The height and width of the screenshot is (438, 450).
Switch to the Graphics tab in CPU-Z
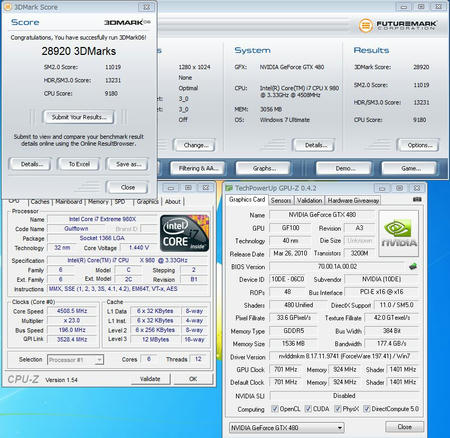pyautogui.click(x=147, y=201)
